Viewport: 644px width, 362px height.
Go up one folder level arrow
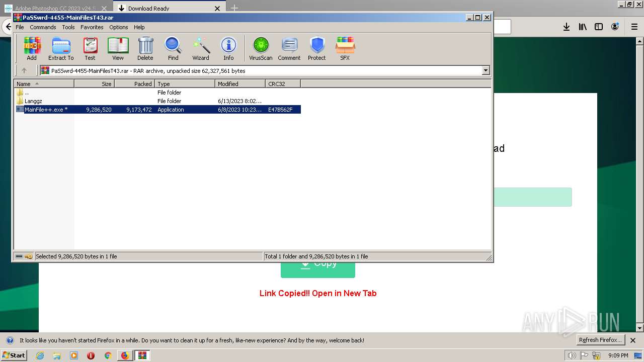pyautogui.click(x=24, y=71)
